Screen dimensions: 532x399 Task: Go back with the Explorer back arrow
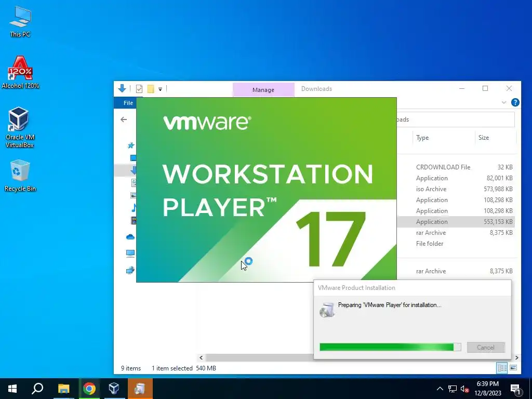pyautogui.click(x=124, y=119)
